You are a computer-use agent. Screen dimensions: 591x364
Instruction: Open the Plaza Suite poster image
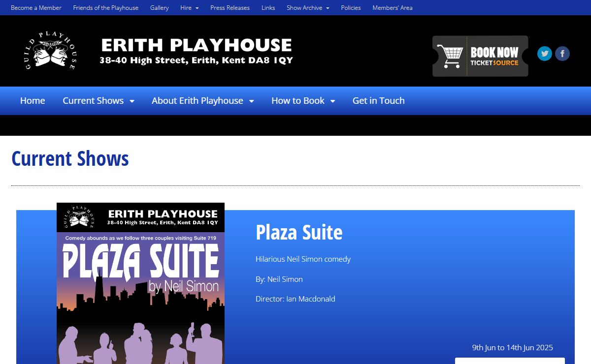point(140,283)
